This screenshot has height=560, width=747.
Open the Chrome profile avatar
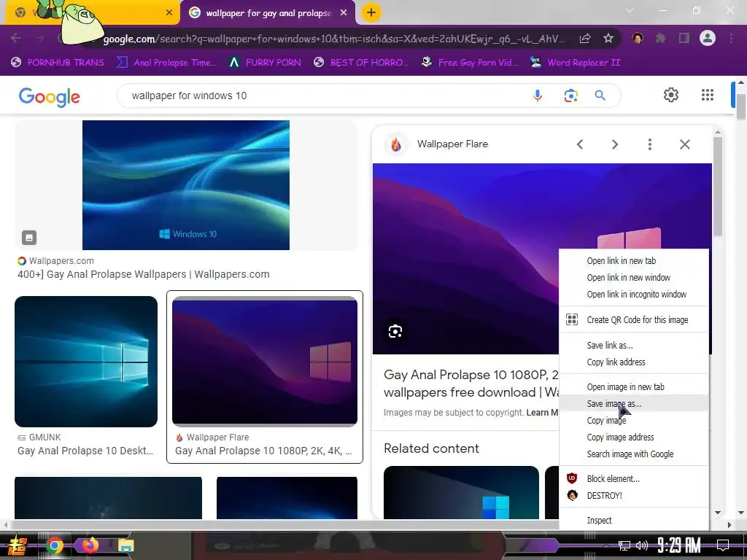click(x=708, y=38)
